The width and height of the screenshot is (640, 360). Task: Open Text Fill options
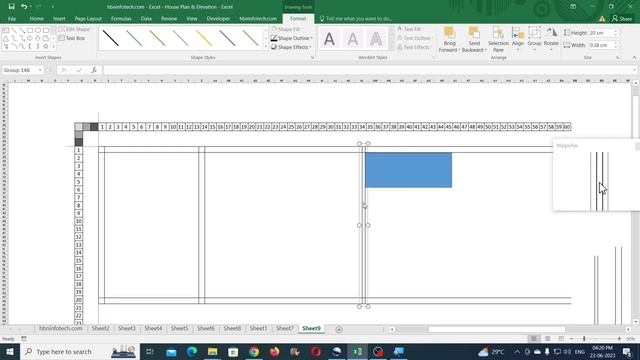(x=410, y=29)
